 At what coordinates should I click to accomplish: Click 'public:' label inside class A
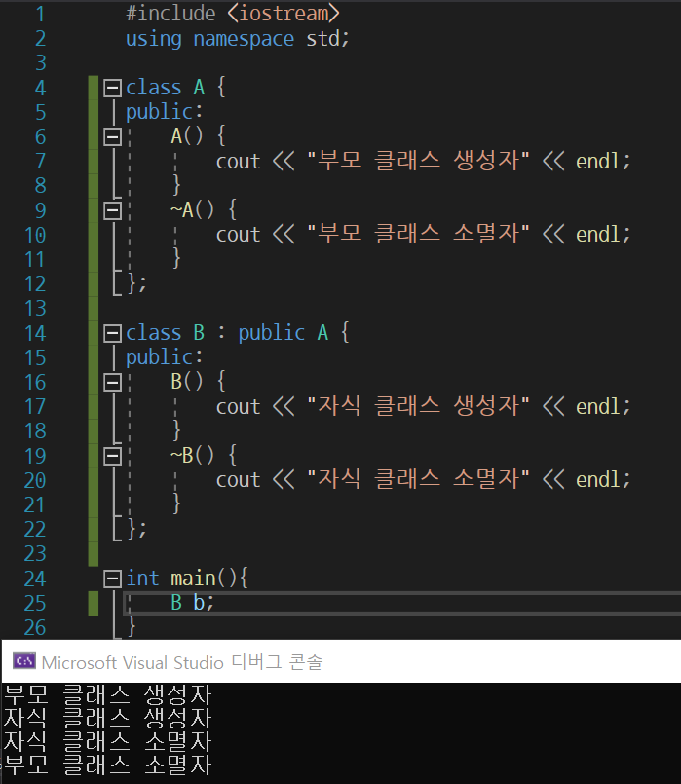164,112
